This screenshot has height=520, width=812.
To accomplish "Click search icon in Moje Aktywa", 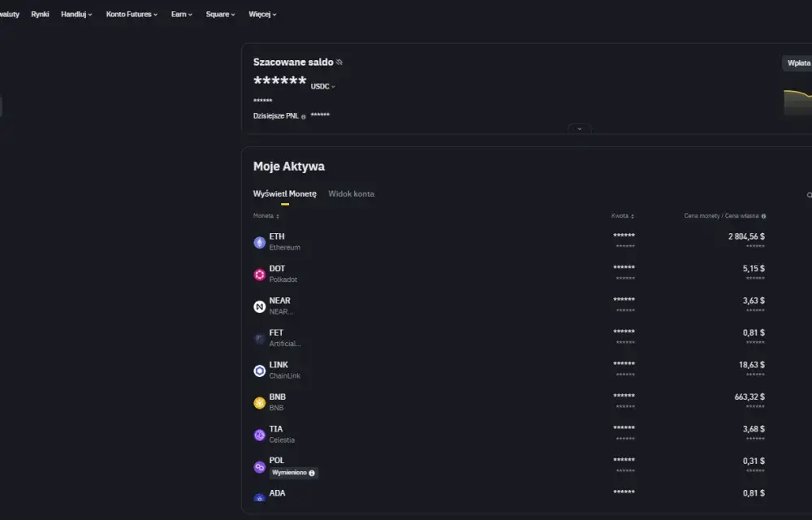I will click(809, 195).
